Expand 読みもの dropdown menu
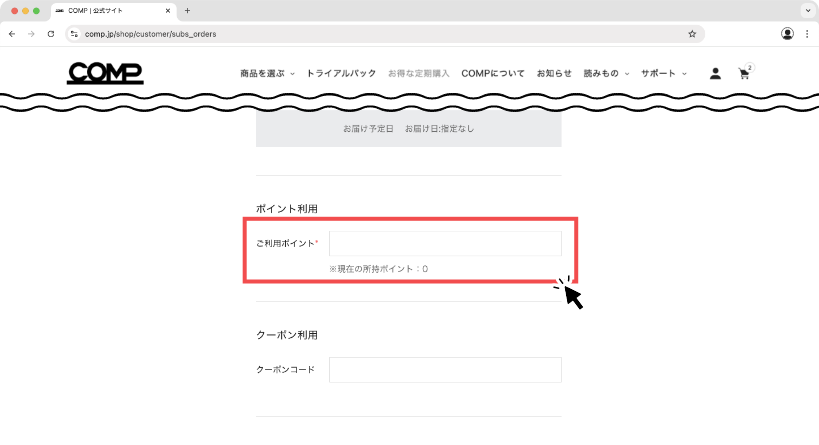 pyautogui.click(x=606, y=74)
